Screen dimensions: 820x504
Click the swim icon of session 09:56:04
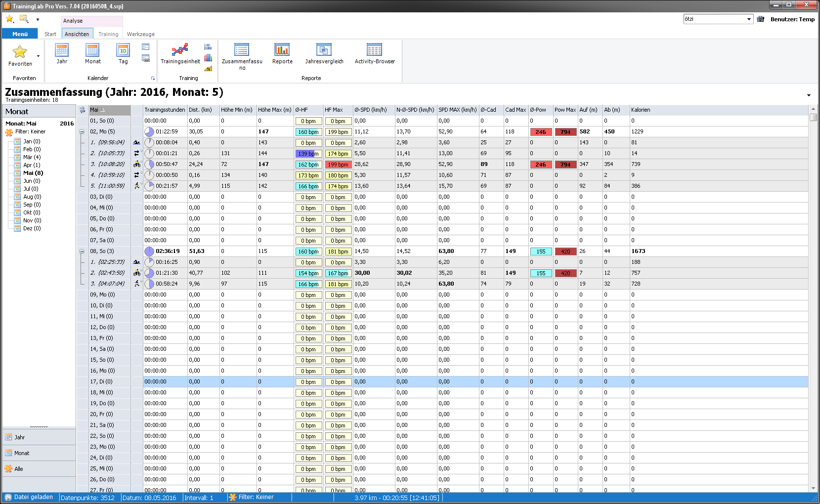[136, 142]
